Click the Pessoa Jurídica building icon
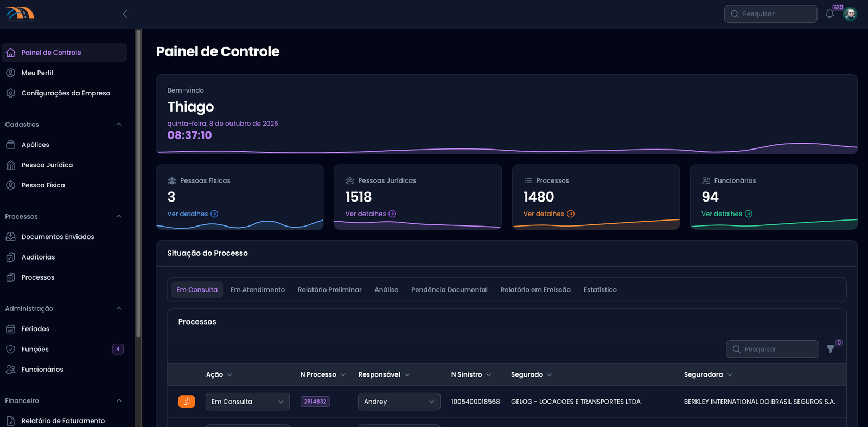 pos(10,165)
